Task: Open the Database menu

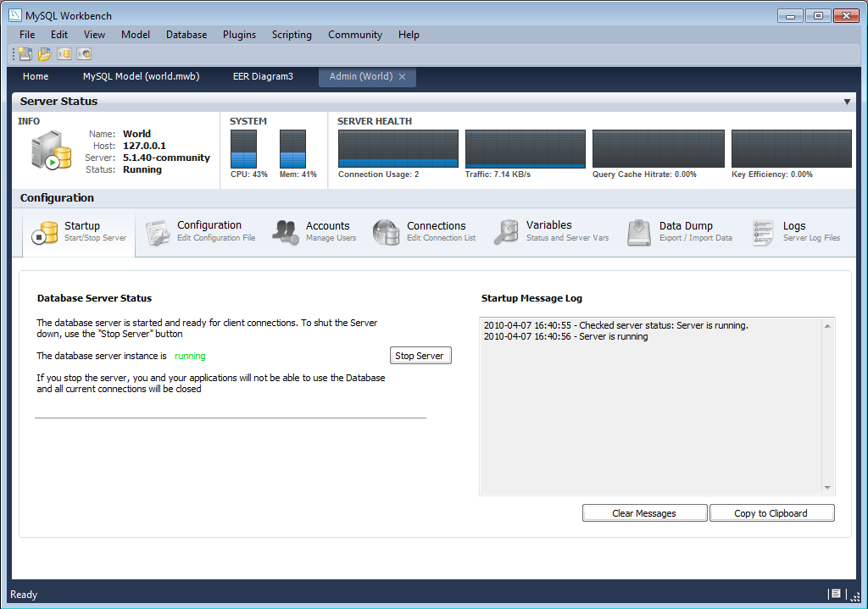Action: coord(186,35)
